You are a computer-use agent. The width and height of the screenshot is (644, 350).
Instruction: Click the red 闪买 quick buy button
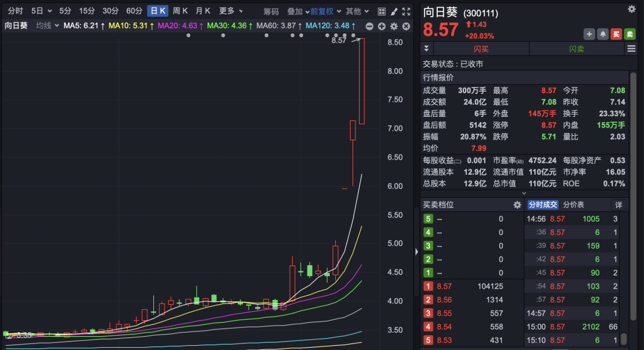[x=481, y=49]
